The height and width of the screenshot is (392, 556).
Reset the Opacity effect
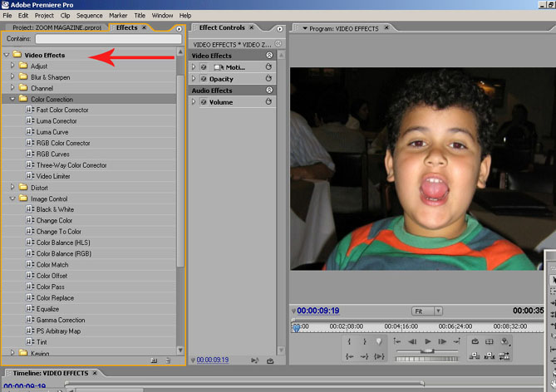point(268,79)
